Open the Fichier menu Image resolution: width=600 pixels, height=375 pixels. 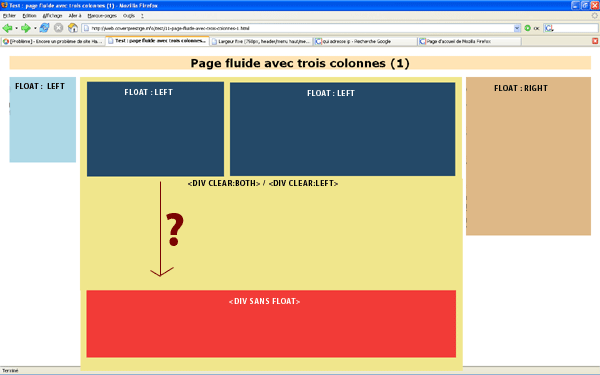pos(9,16)
